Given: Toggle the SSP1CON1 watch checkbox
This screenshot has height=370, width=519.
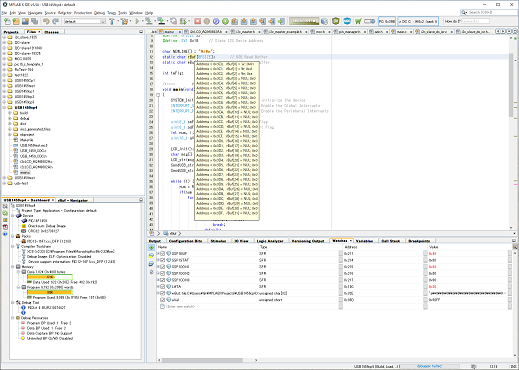Looking at the screenshot, I should [x=163, y=267].
